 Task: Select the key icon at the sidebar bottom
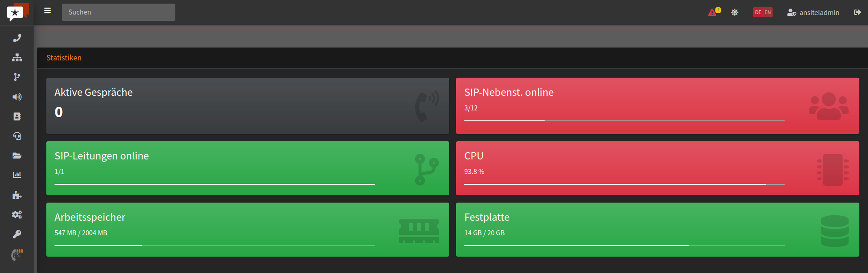[17, 234]
